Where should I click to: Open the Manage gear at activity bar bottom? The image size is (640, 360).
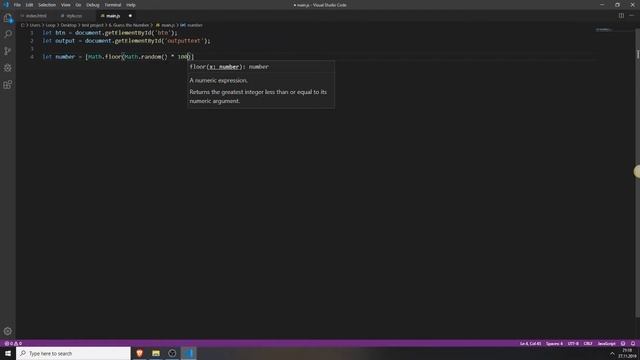tap(8, 331)
